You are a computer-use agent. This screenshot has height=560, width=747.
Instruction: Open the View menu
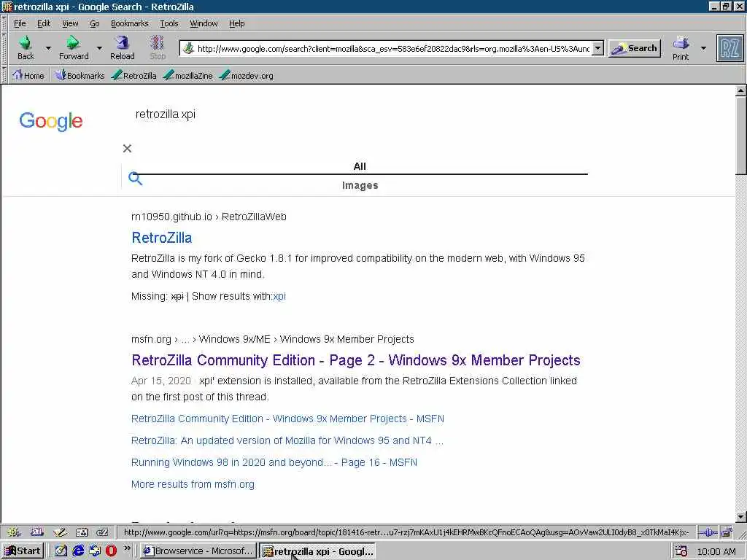tap(70, 23)
